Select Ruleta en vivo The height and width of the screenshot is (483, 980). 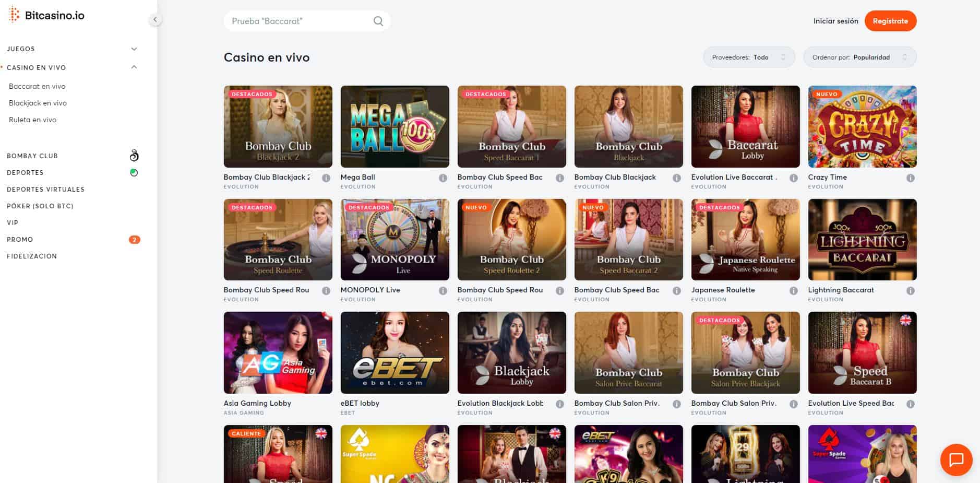pyautogui.click(x=32, y=120)
